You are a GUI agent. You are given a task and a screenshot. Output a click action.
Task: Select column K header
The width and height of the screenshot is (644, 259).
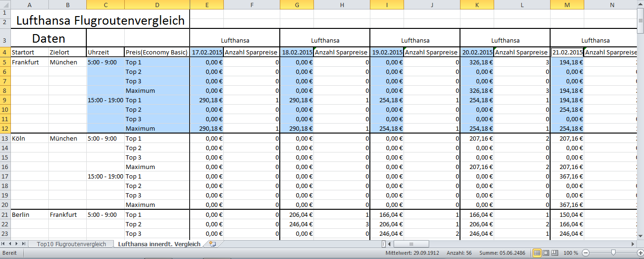click(477, 5)
